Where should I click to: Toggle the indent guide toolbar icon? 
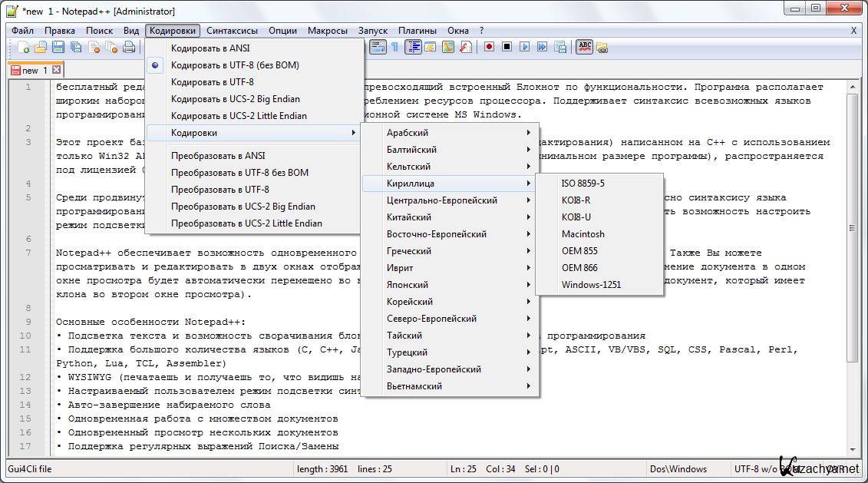click(x=414, y=47)
